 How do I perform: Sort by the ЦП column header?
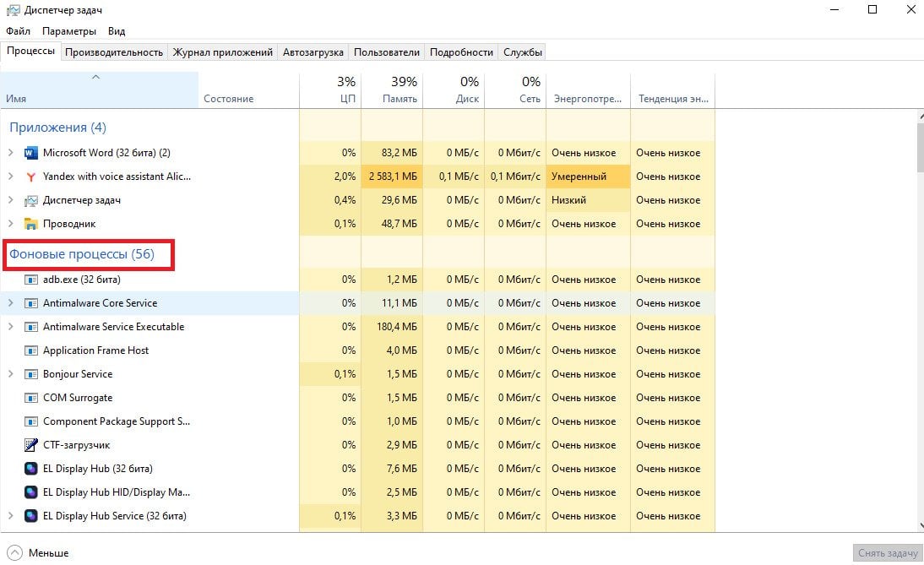click(x=330, y=90)
